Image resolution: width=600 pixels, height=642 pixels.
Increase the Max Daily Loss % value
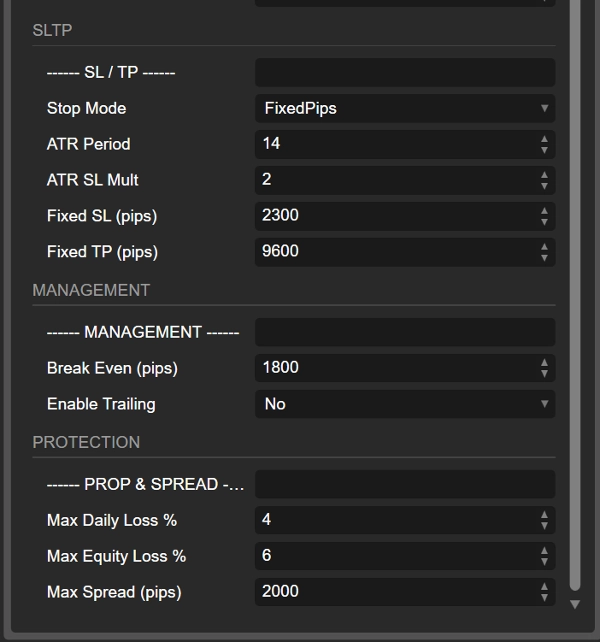(x=544, y=515)
